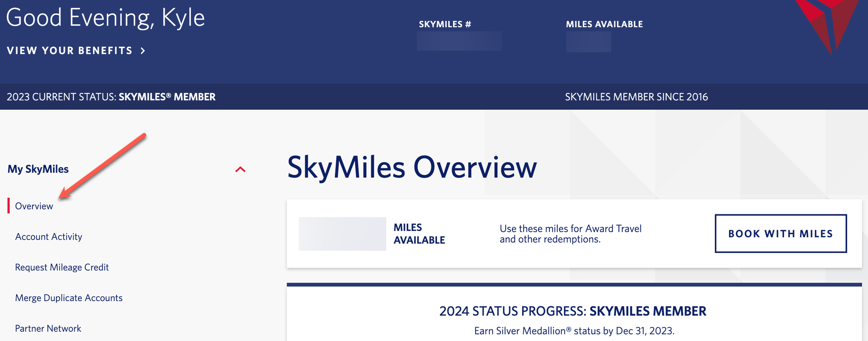Image resolution: width=868 pixels, height=341 pixels.
Task: Click the My SkyMiles heading
Action: pyautogui.click(x=38, y=169)
